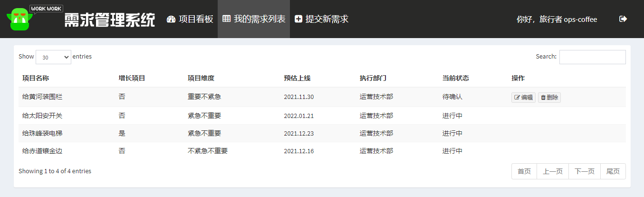Focus the Search input field
Viewport: 644px width, 197px height.
point(592,57)
